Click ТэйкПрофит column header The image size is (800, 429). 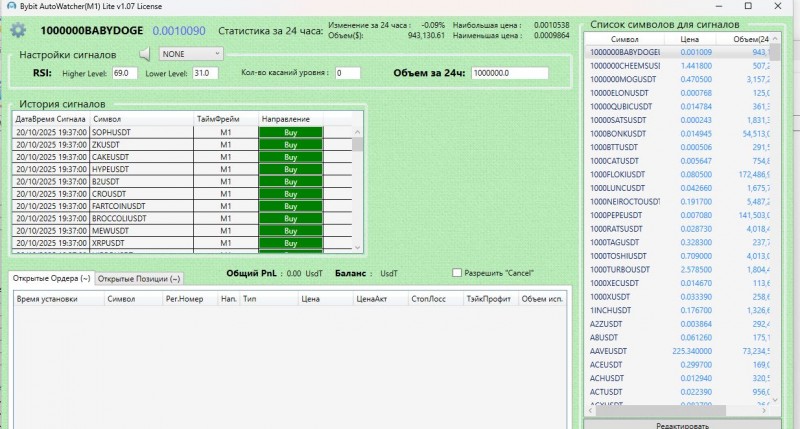point(490,299)
